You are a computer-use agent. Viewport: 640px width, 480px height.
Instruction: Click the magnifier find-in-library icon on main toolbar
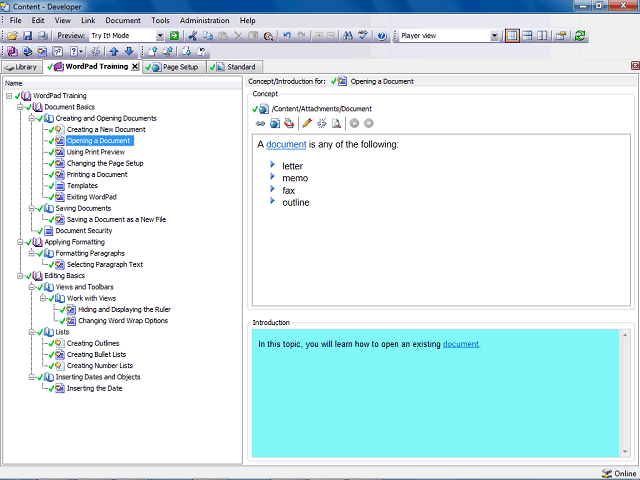coord(268,36)
